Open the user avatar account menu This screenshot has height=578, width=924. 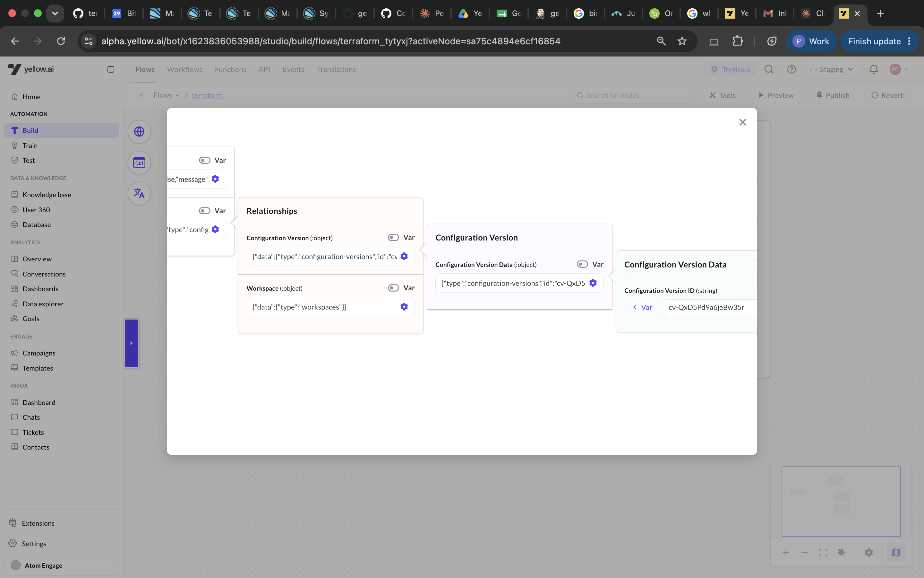(x=899, y=69)
